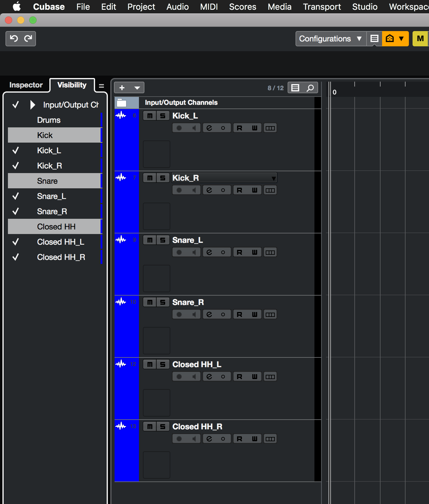The image size is (429, 504).
Task: Click Kick_L lanes display icon
Action: point(270,128)
